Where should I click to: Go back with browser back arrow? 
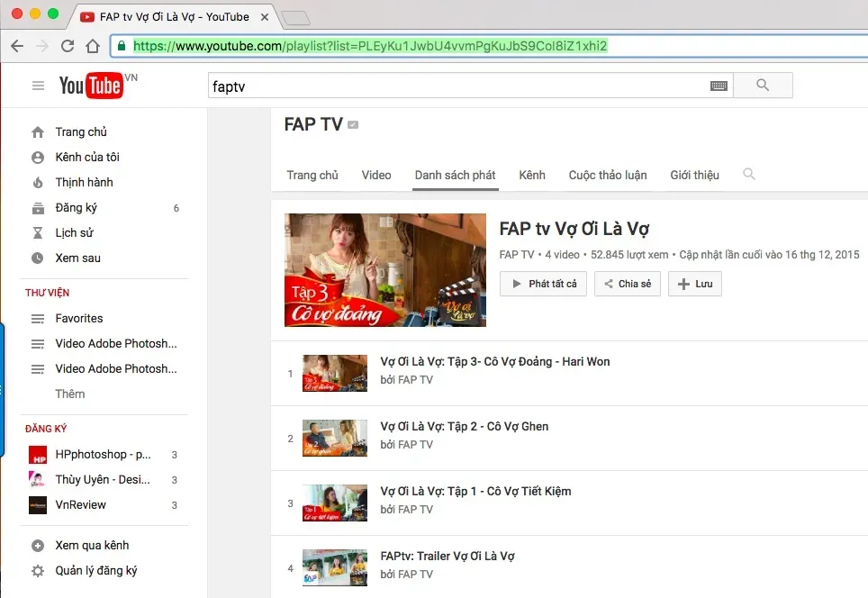pyautogui.click(x=17, y=46)
